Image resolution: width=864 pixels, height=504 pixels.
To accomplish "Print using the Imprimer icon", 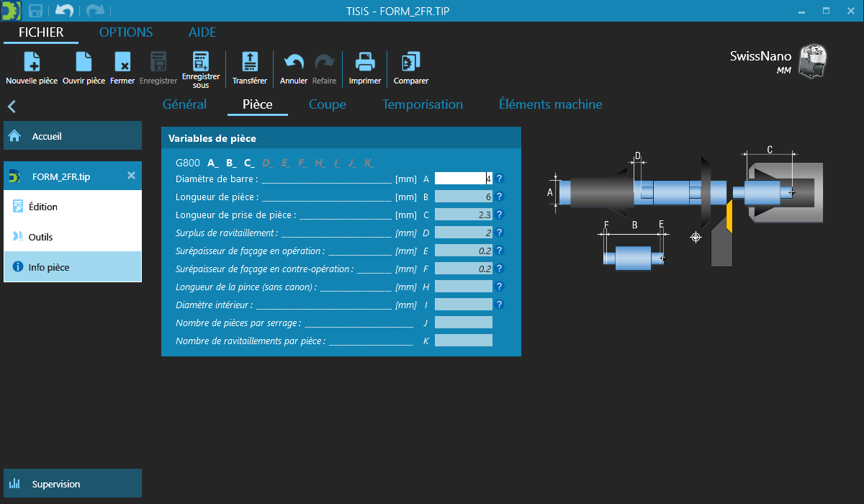I will [x=365, y=63].
